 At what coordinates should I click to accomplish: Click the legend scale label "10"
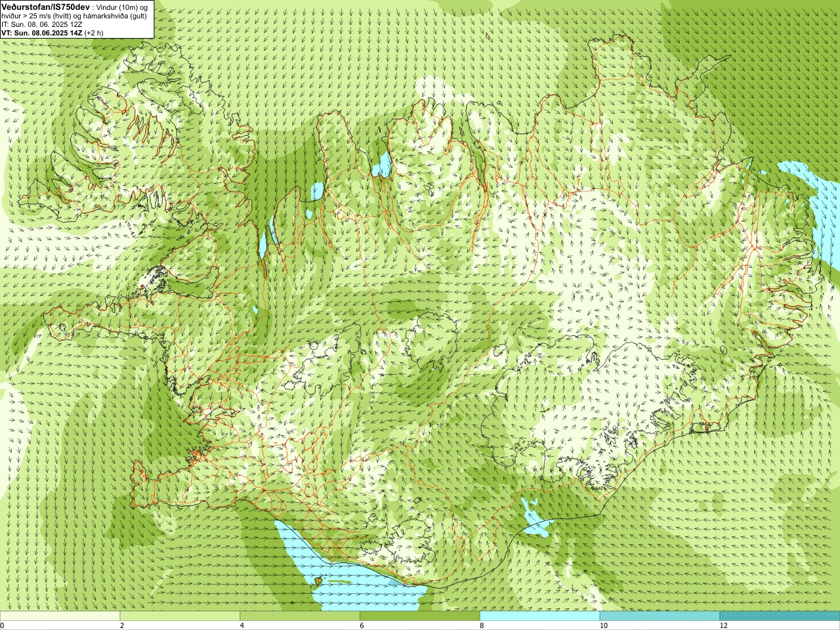coord(603,626)
